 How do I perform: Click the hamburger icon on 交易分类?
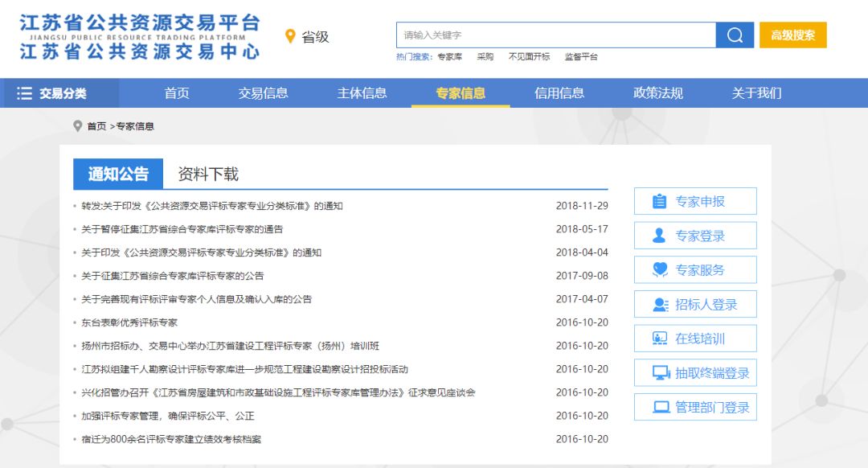(24, 93)
